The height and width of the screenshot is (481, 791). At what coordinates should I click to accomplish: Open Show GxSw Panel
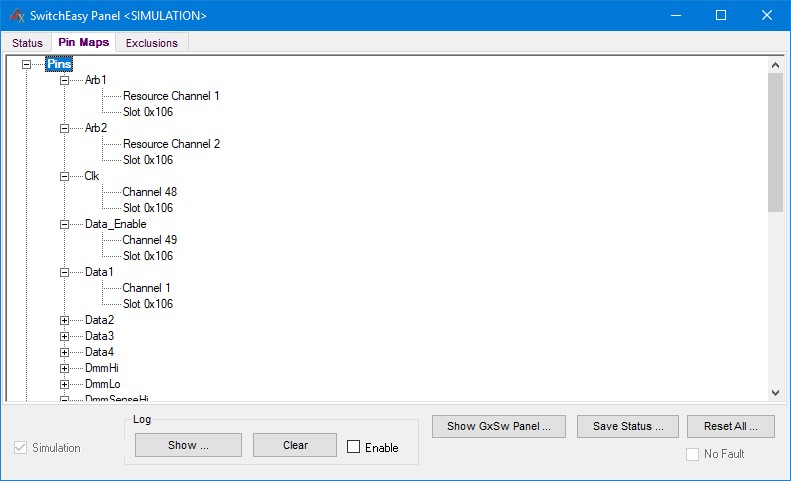pyautogui.click(x=506, y=426)
